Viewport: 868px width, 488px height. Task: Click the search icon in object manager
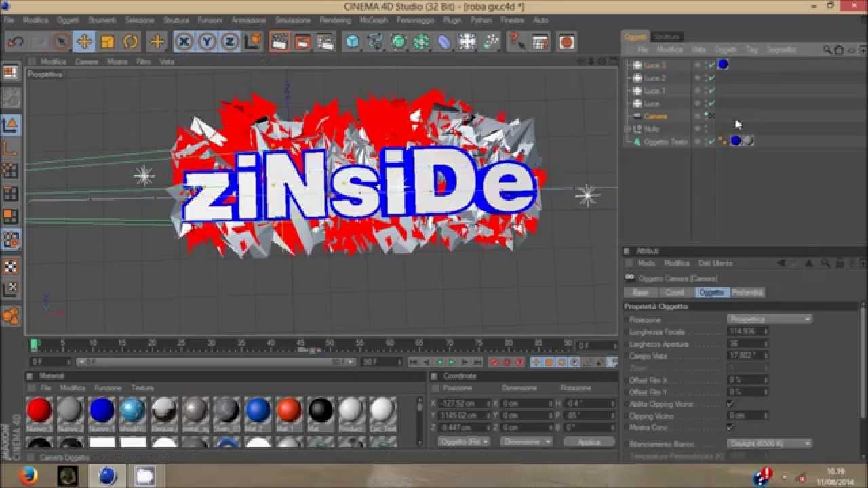(827, 50)
